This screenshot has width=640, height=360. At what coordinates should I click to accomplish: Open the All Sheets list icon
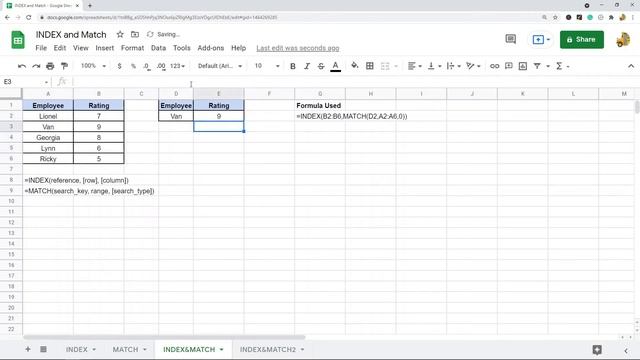coord(43,349)
